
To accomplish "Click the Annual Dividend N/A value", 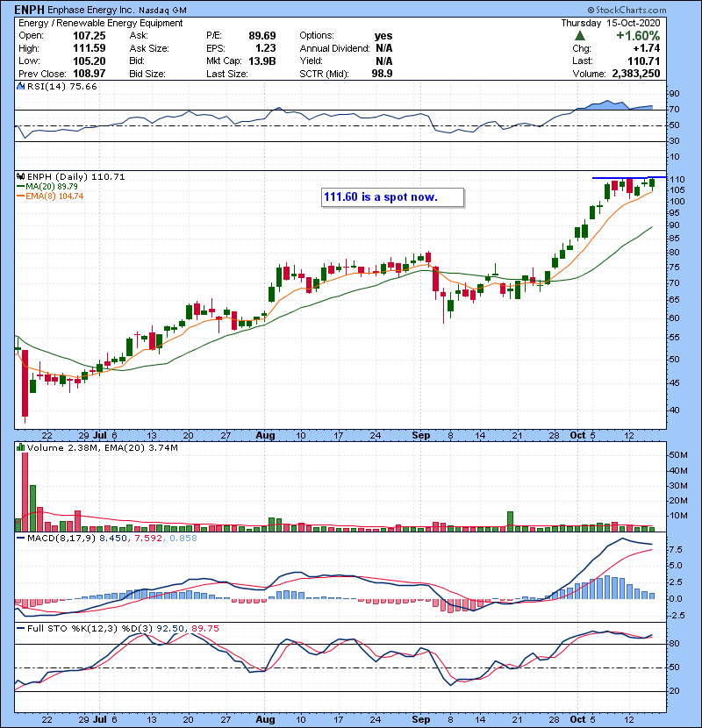I will (x=383, y=48).
